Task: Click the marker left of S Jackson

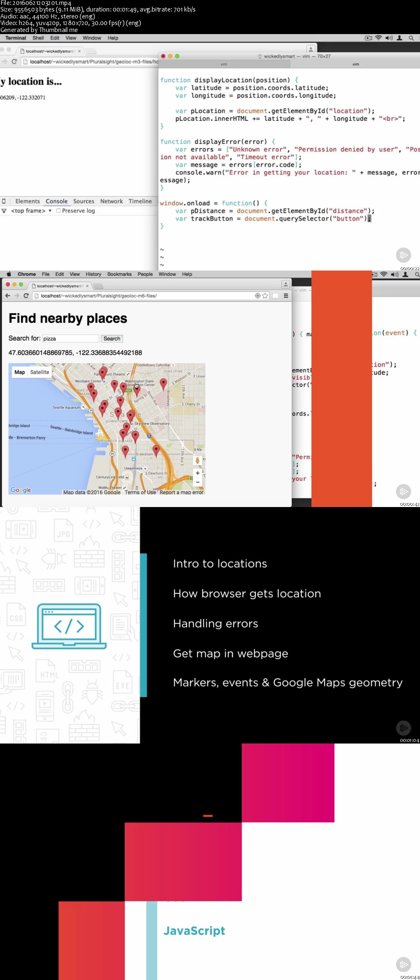Action: click(126, 452)
